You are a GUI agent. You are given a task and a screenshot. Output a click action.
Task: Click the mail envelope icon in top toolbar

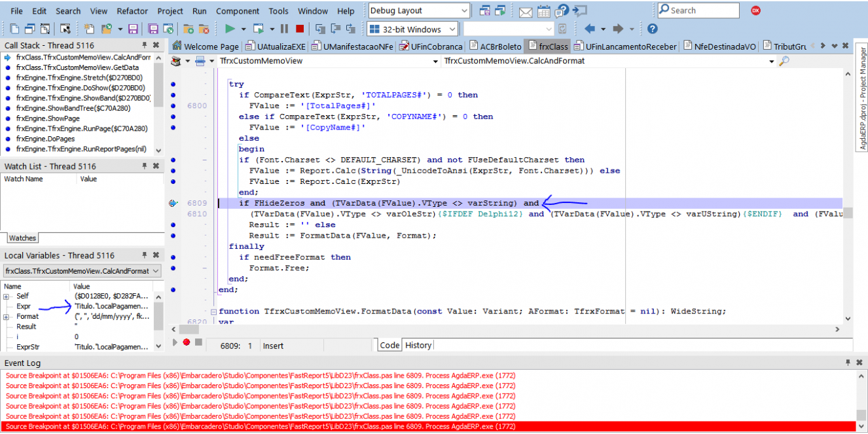pos(525,11)
